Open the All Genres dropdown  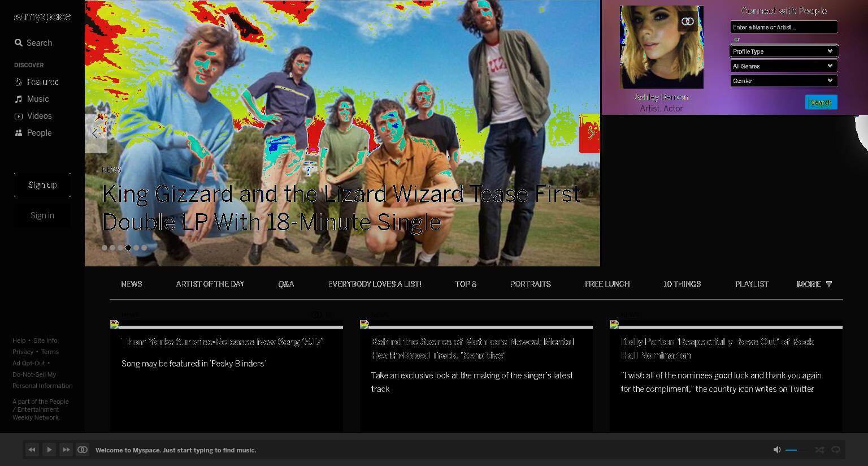point(784,66)
